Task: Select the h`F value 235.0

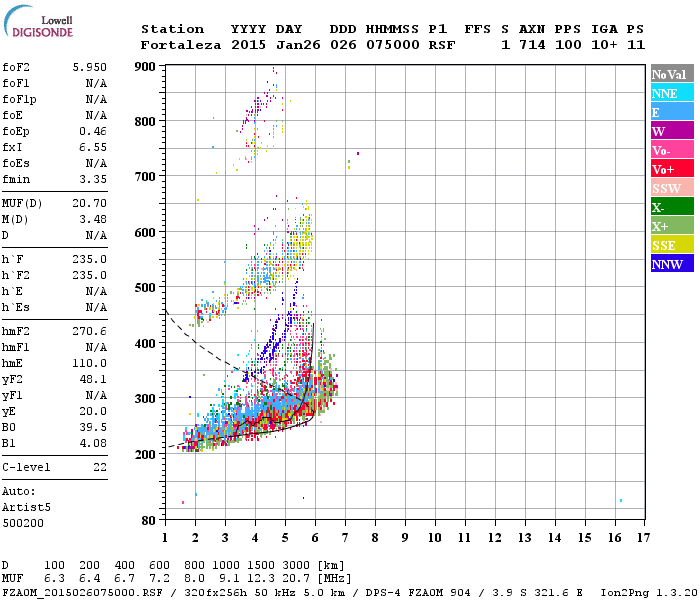Action: tap(90, 259)
